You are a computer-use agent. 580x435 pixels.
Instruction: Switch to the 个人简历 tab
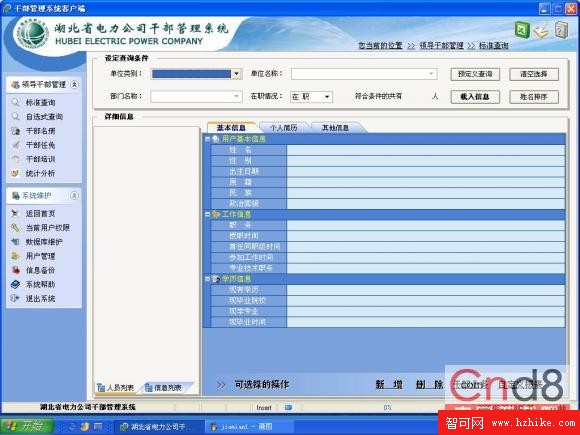coord(283,128)
